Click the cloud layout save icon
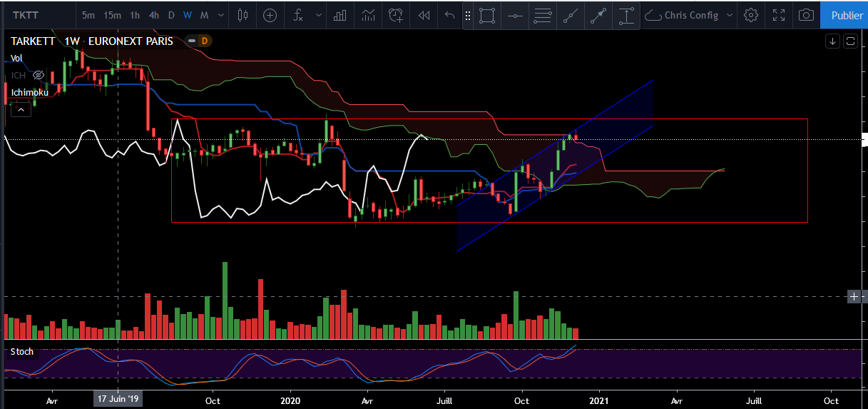Image resolution: width=868 pixels, height=409 pixels. click(x=652, y=15)
